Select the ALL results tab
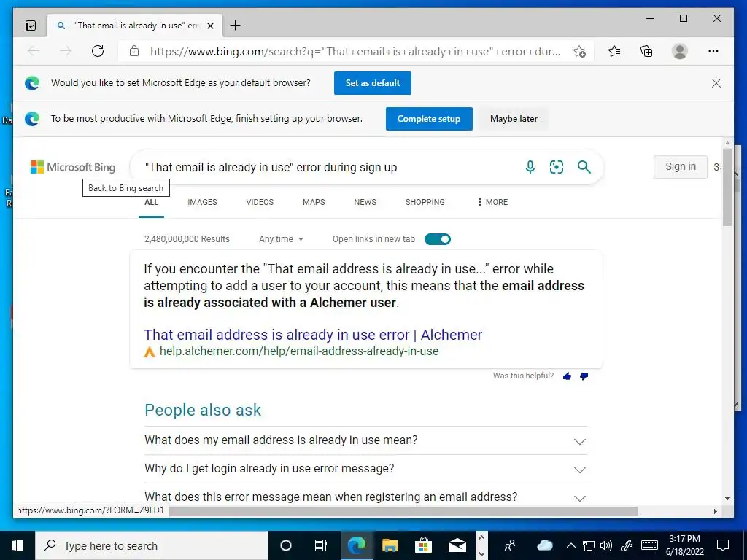 [151, 203]
